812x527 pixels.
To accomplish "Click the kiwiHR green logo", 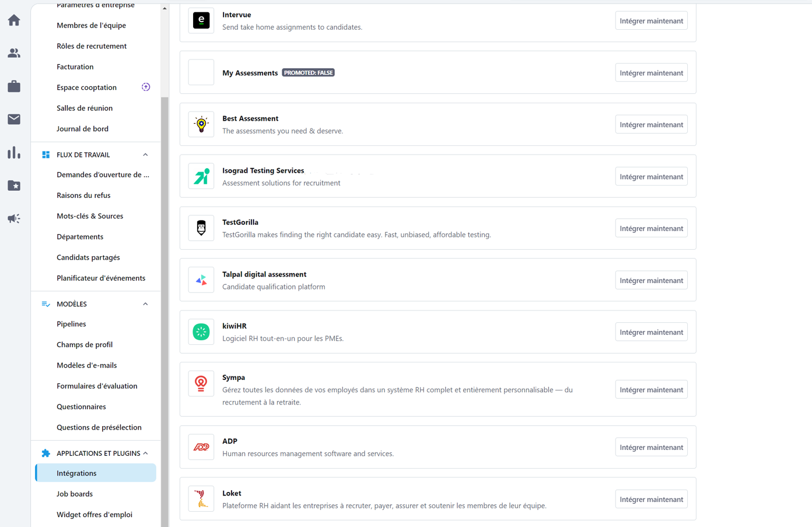I will (201, 332).
